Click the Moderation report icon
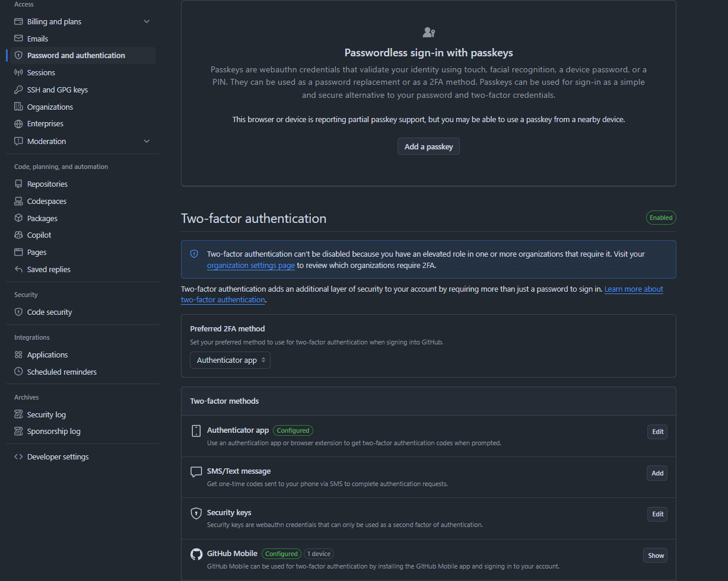728x581 pixels. tap(18, 142)
